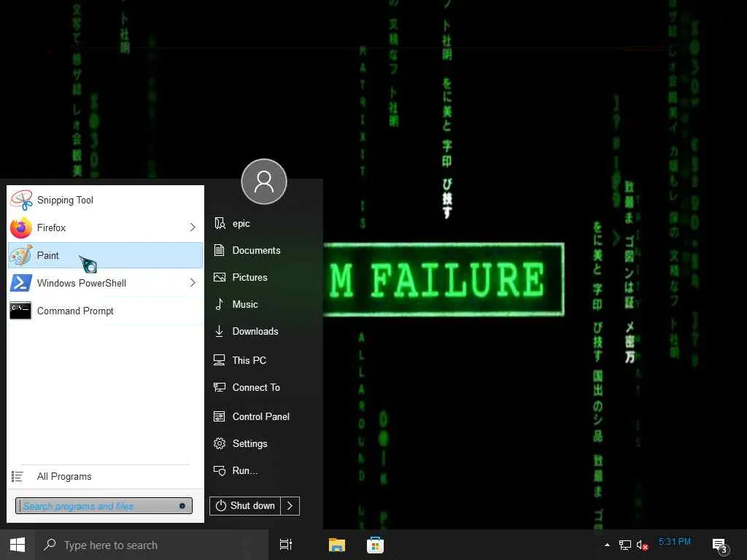Open the All Programs list
The image size is (747, 560).
pos(105,476)
